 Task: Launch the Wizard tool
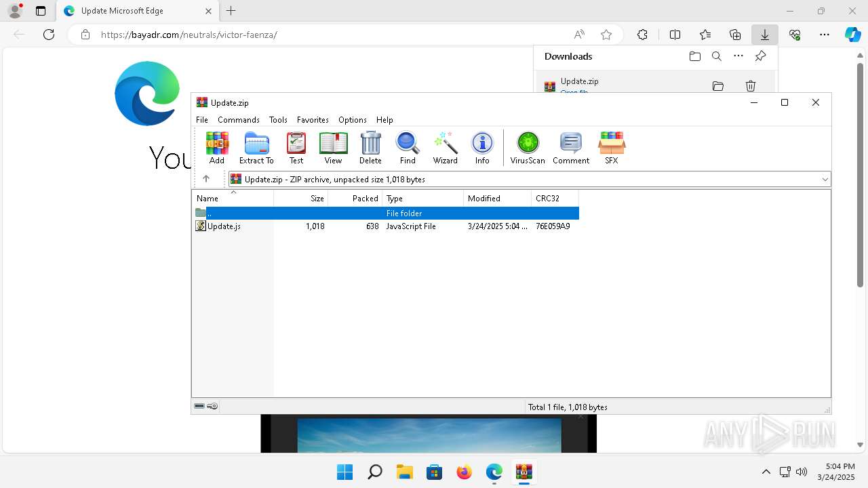pyautogui.click(x=446, y=148)
